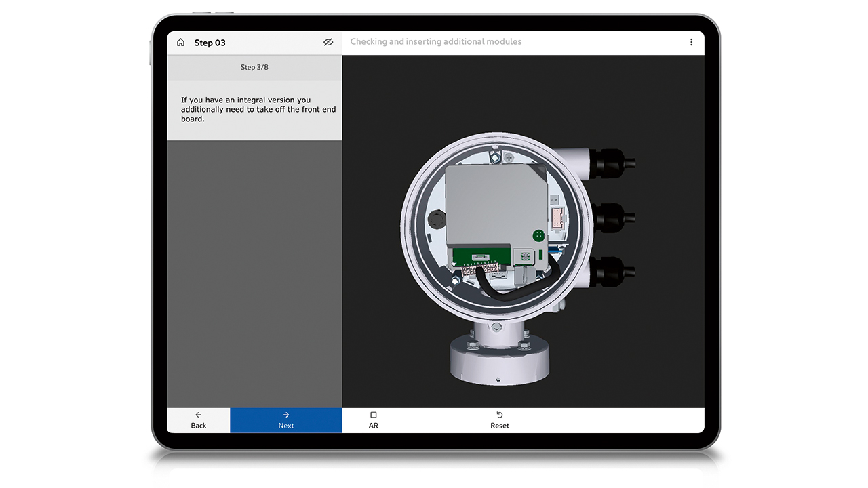Click the front end board instruction text
Image resolution: width=868 pixels, height=488 pixels.
258,110
